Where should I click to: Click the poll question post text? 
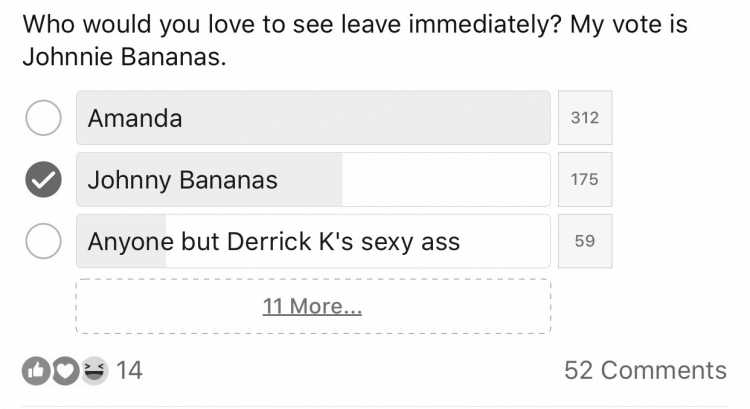pos(355,40)
